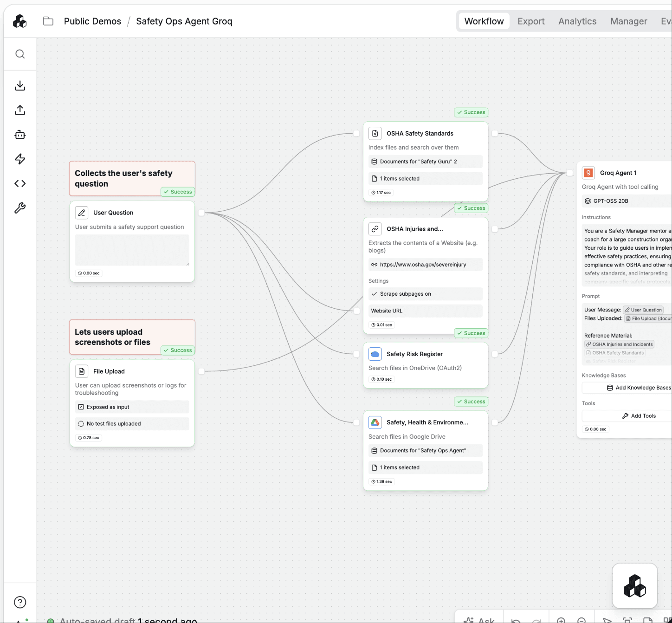Viewport: 672px width, 623px height.
Task: Click Add Knowledge Bases button
Action: pos(627,388)
